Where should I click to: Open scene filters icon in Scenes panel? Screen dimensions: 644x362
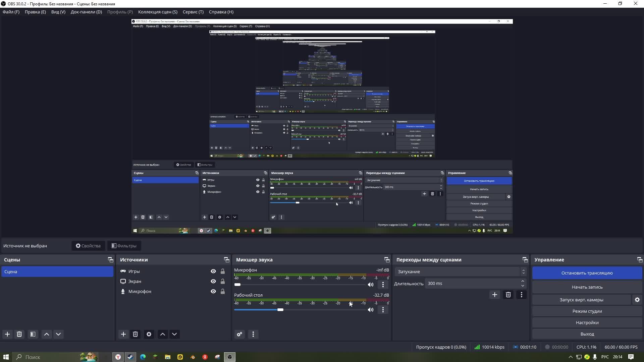click(x=33, y=334)
